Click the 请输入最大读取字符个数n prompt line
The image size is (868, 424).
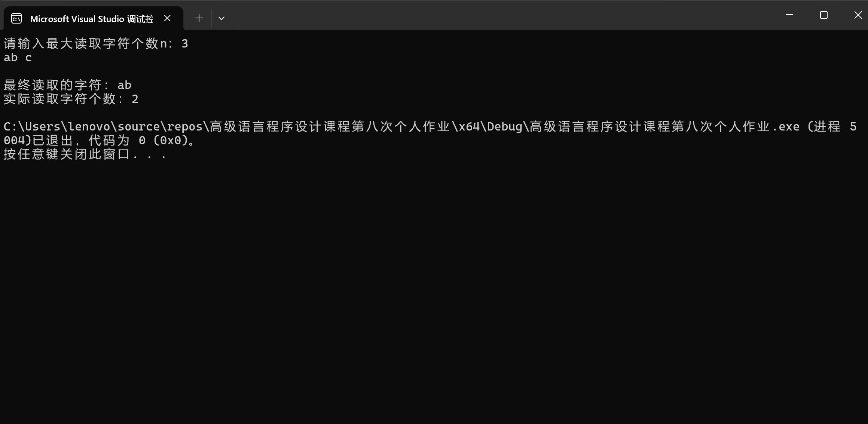click(96, 44)
